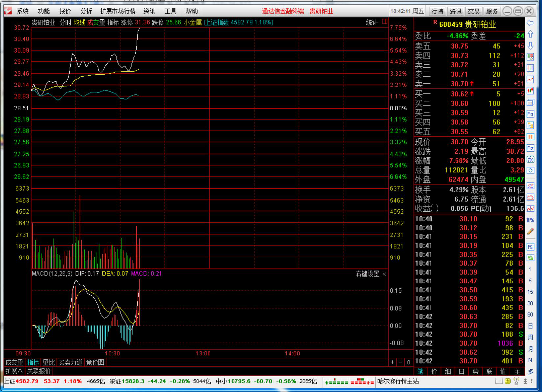Select the pencil drawing tool icon
This screenshot has height=392, width=542.
click(x=530, y=231)
